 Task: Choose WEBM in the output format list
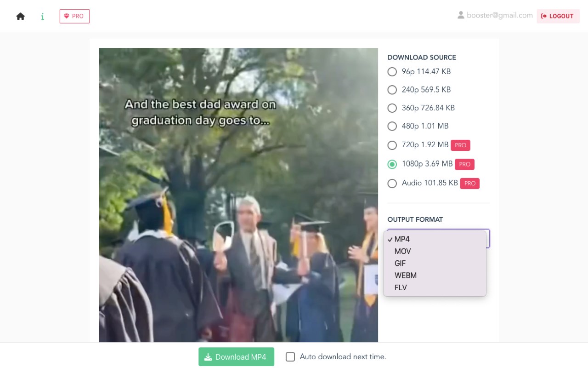click(435, 276)
